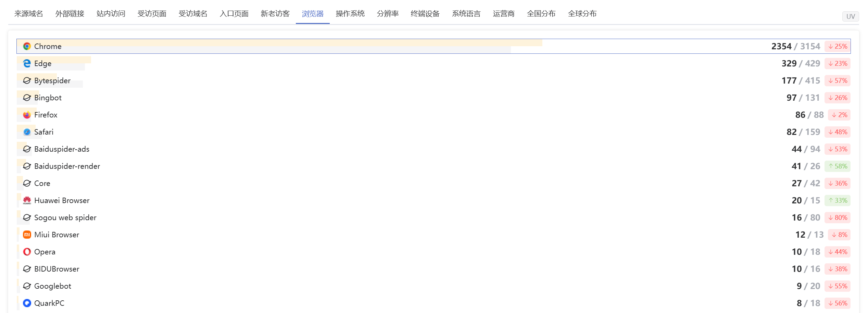Click the Baiduspider-ads icon
The height and width of the screenshot is (313, 868).
(x=27, y=149)
